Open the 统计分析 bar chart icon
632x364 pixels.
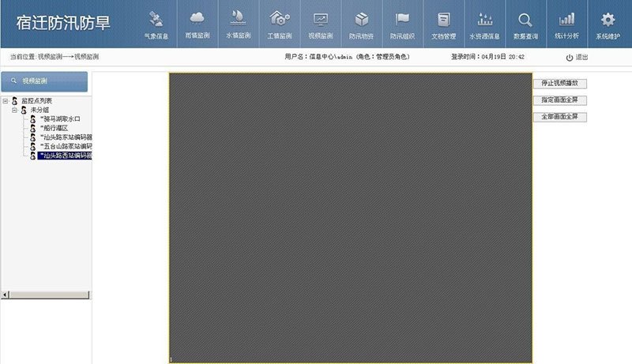pyautogui.click(x=566, y=19)
